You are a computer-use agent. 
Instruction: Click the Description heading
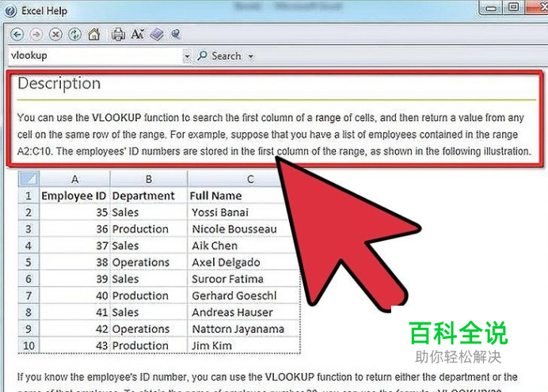tap(59, 84)
